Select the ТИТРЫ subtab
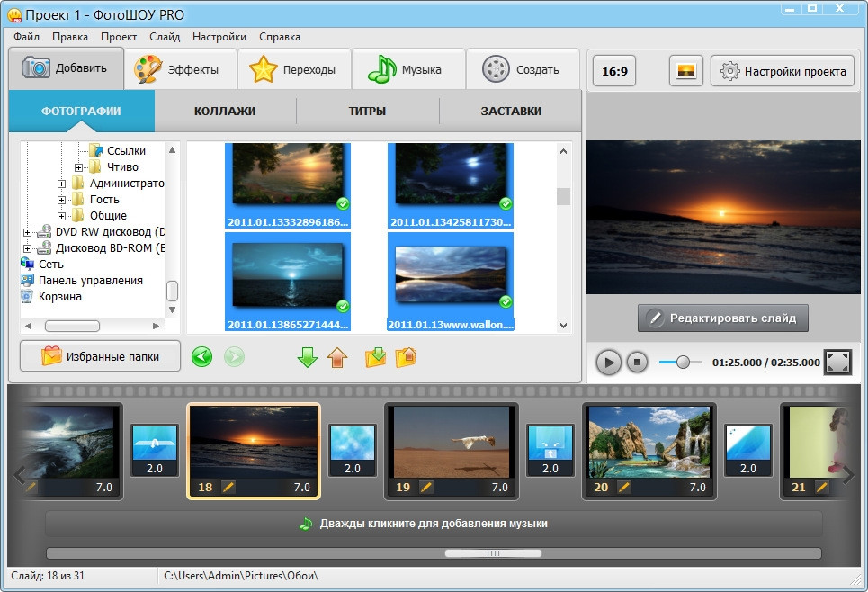Image resolution: width=868 pixels, height=592 pixels. coord(367,111)
